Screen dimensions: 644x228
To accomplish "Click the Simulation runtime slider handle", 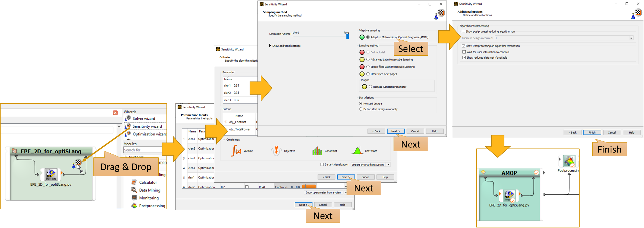I will coord(347,36).
